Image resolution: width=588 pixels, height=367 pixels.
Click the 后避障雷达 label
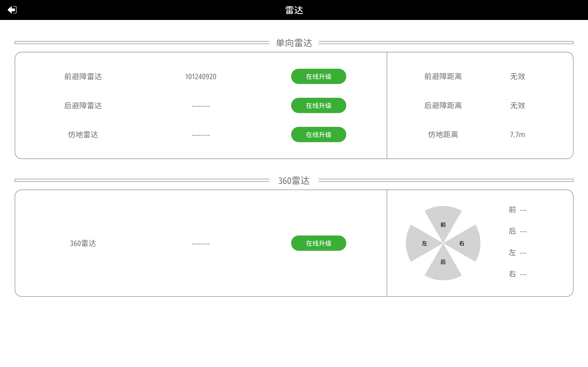[x=83, y=106]
